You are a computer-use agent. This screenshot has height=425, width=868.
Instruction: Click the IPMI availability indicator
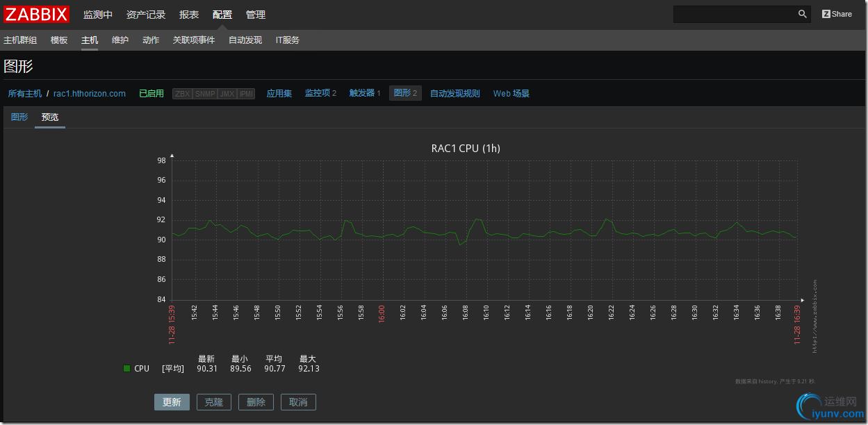[246, 94]
